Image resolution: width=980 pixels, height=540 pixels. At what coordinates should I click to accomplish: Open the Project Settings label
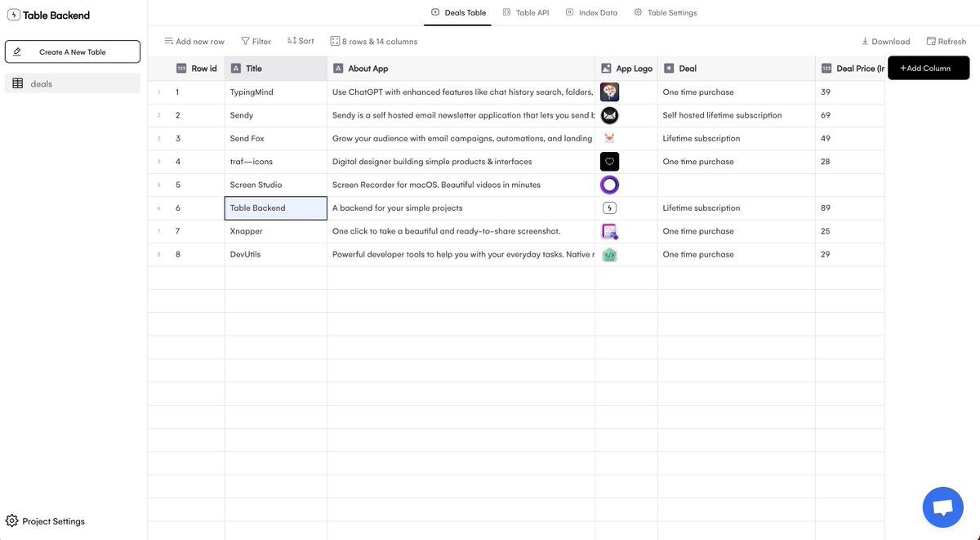coord(54,521)
